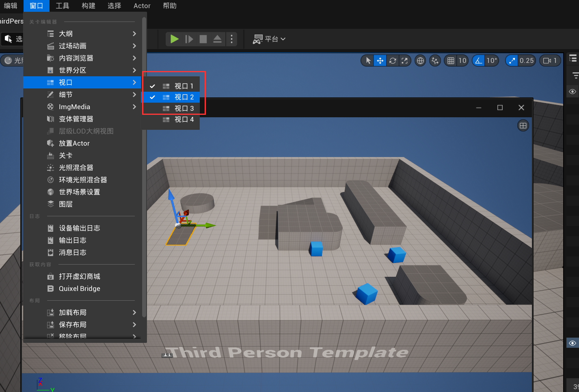Viewport: 579px width, 392px height.
Task: Open 放置Actor panel
Action: pos(82,143)
